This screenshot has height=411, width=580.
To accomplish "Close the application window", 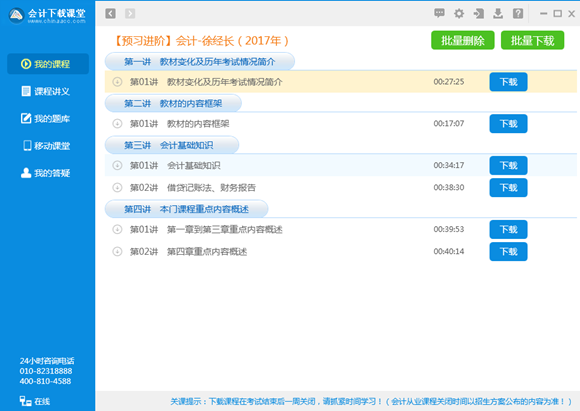I will tap(571, 14).
